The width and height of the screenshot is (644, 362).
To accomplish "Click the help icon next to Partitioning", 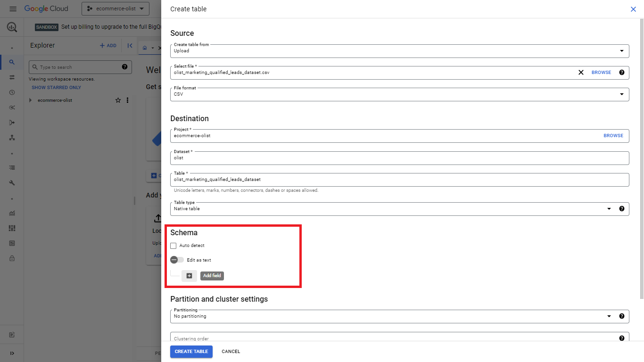I will pyautogui.click(x=621, y=316).
